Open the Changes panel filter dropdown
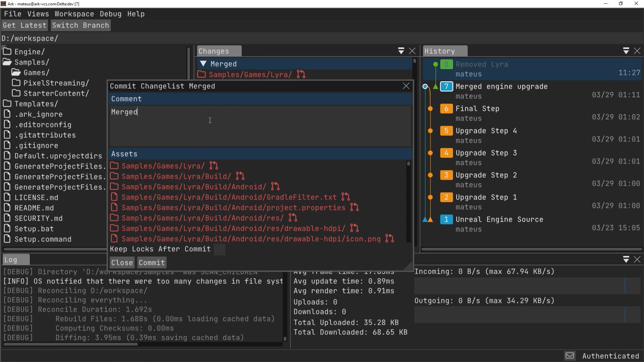Image resolution: width=644 pixels, height=362 pixels. pyautogui.click(x=401, y=51)
